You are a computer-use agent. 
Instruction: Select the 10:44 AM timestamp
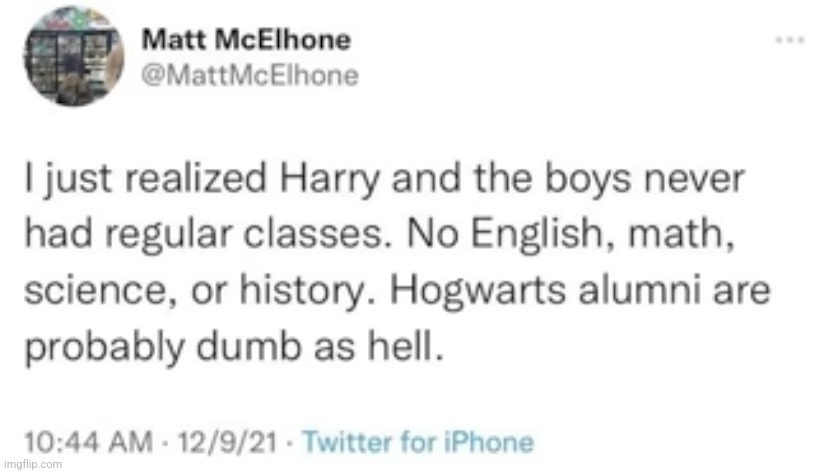88,442
